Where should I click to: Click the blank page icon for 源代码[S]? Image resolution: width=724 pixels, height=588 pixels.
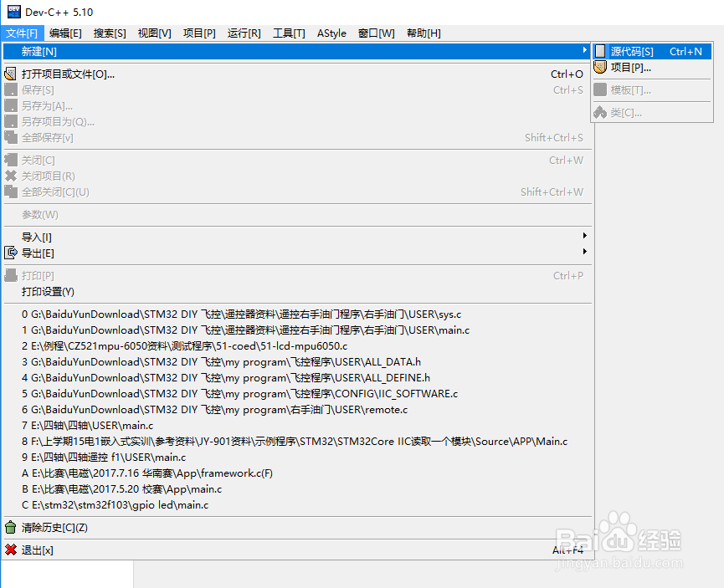[x=600, y=51]
